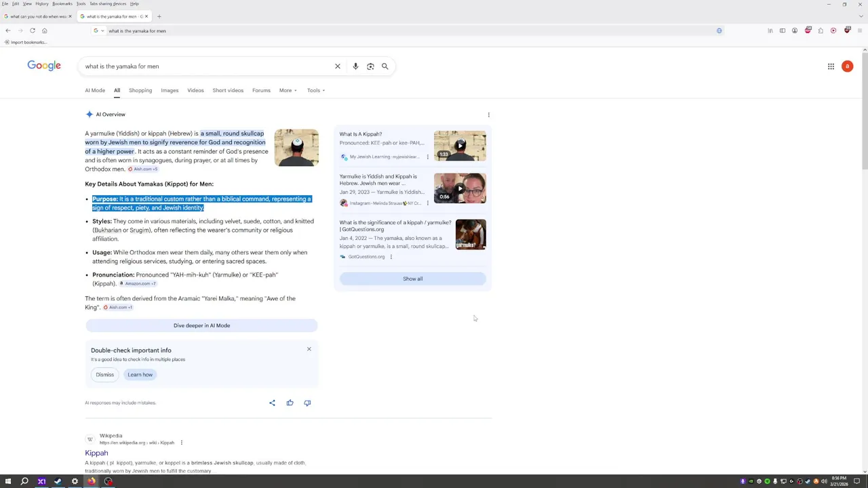
Task: Open options menu for Wikipedia result
Action: click(x=181, y=443)
